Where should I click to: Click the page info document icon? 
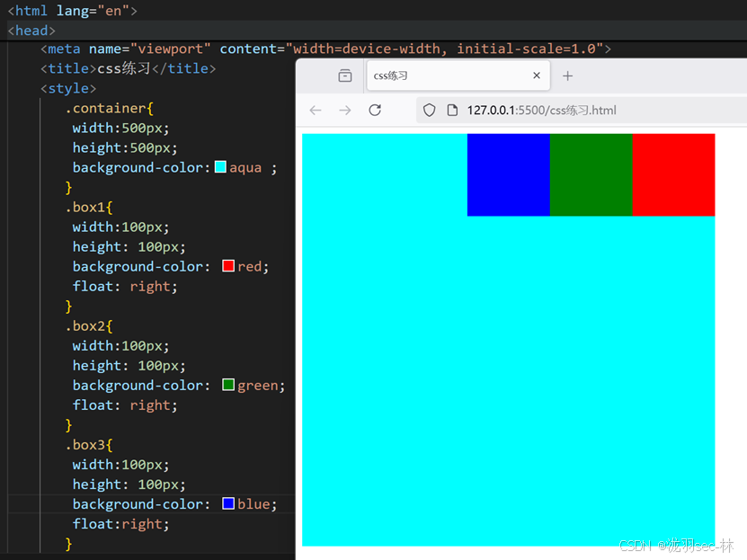452,111
